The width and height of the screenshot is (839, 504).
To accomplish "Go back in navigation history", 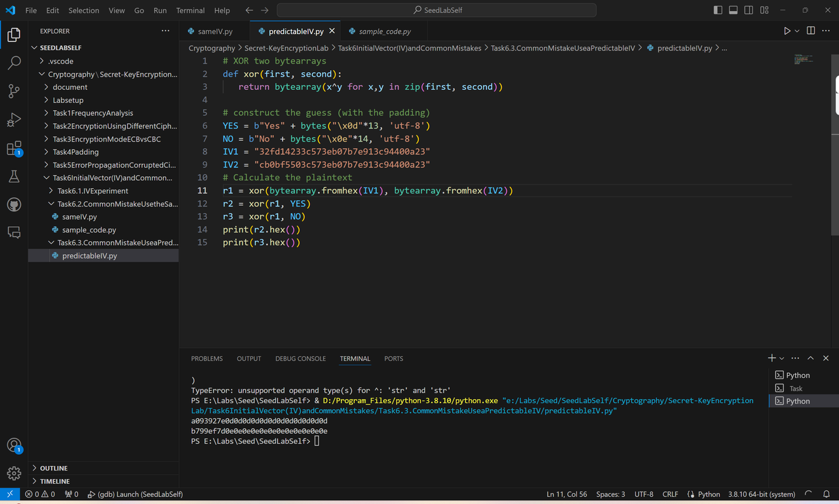I will click(x=249, y=10).
